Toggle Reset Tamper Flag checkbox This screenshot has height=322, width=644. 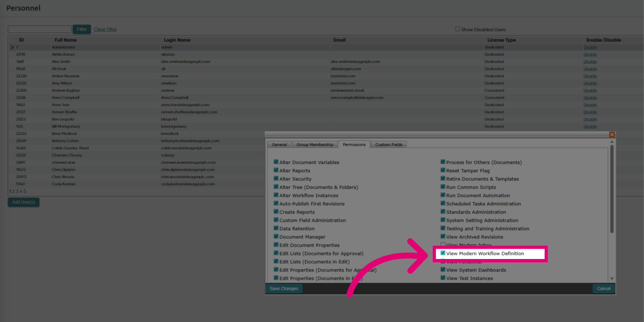[443, 170]
